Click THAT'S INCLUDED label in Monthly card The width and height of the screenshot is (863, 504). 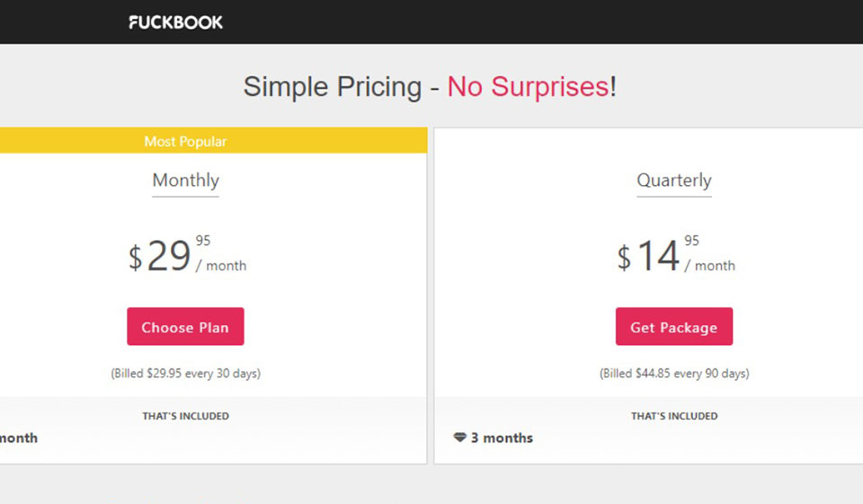[x=185, y=416]
